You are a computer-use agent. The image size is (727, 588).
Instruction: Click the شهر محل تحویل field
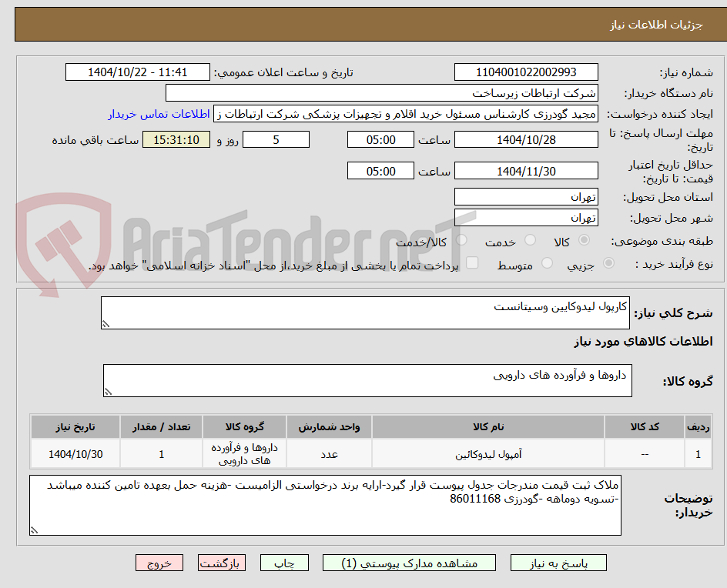(526, 218)
